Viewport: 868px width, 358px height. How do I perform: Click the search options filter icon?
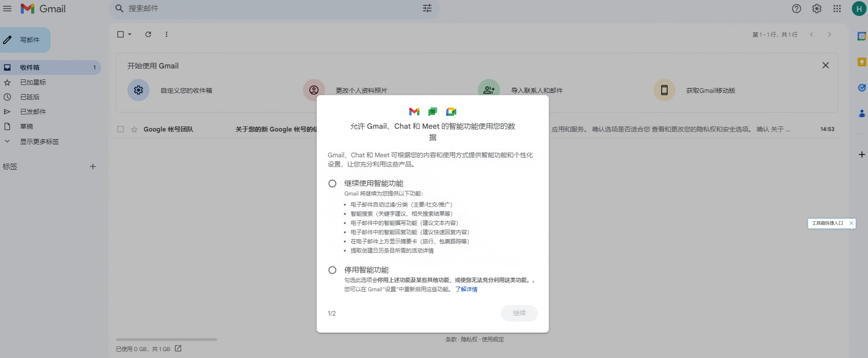click(x=427, y=8)
